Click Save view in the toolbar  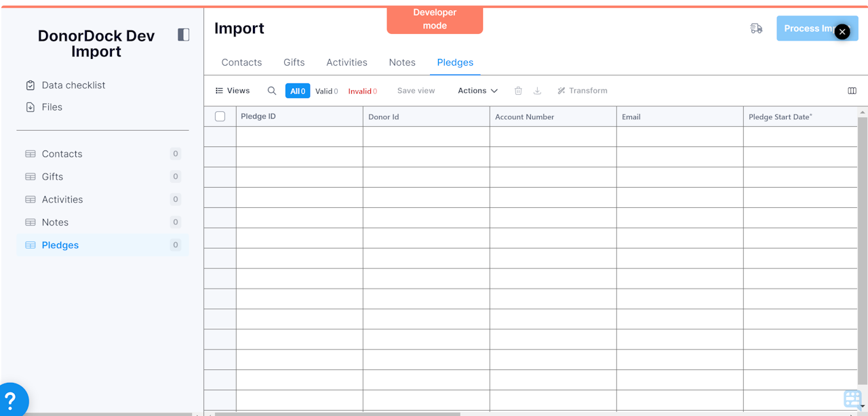(x=416, y=90)
